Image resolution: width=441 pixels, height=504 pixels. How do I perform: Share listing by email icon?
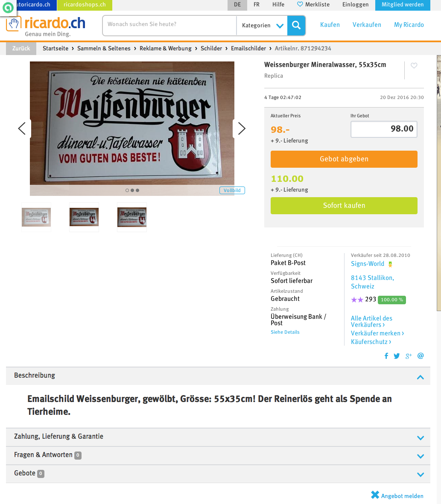(x=421, y=356)
